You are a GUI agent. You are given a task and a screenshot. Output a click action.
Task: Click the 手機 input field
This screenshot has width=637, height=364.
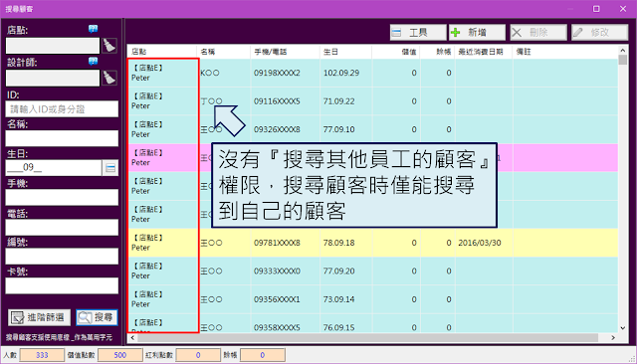(62, 197)
